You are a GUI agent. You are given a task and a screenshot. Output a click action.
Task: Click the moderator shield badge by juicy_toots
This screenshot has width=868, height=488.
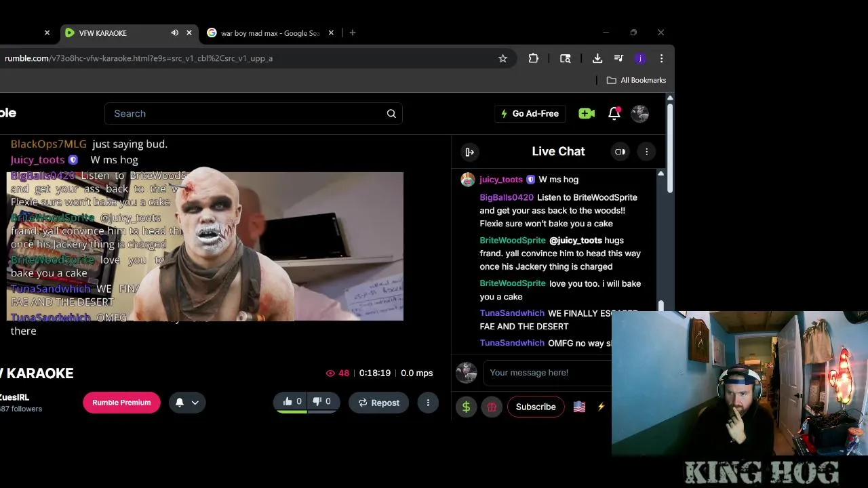click(x=531, y=180)
